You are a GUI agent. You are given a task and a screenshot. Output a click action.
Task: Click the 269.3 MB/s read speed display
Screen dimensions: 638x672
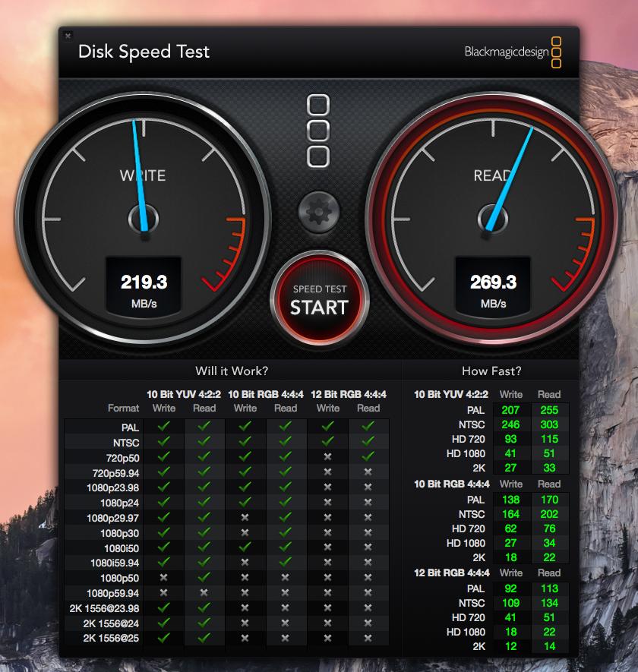[x=493, y=286]
